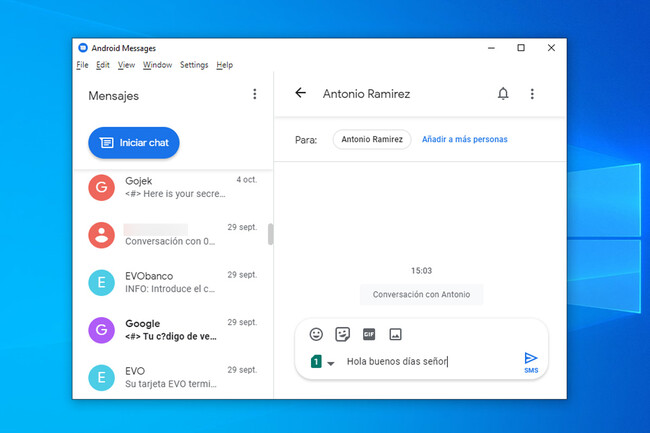Click the Android Messages app icon in title bar
The image size is (650, 433).
[83, 48]
